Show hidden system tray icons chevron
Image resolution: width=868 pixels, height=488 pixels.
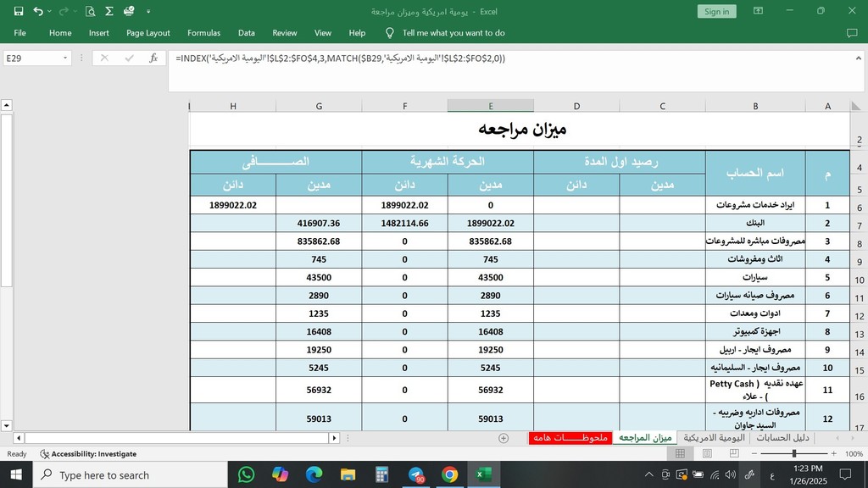coord(648,474)
